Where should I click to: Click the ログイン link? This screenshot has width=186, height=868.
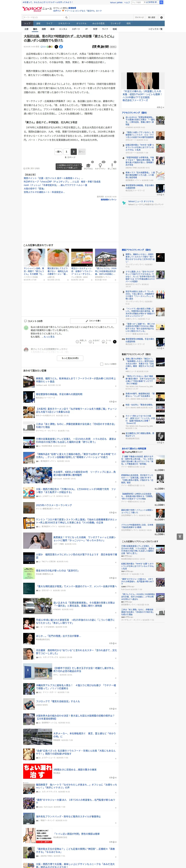pos(57,11)
